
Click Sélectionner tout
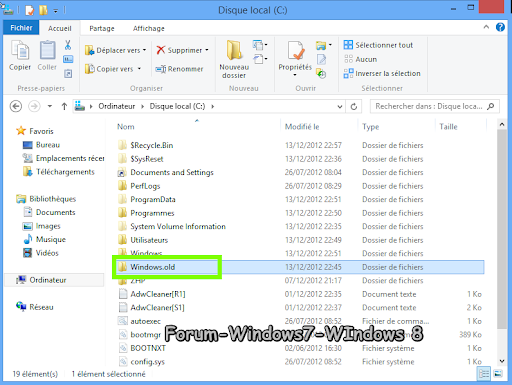pos(378,45)
